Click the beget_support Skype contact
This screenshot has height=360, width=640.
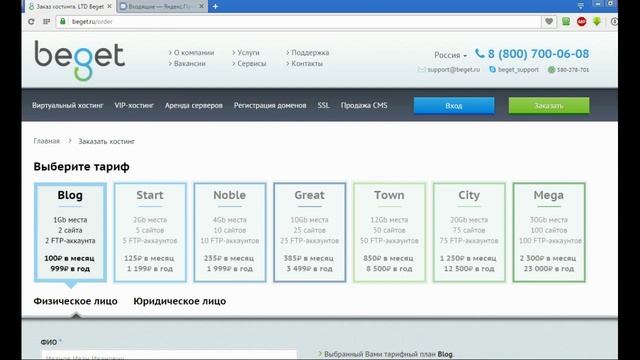(x=518, y=70)
